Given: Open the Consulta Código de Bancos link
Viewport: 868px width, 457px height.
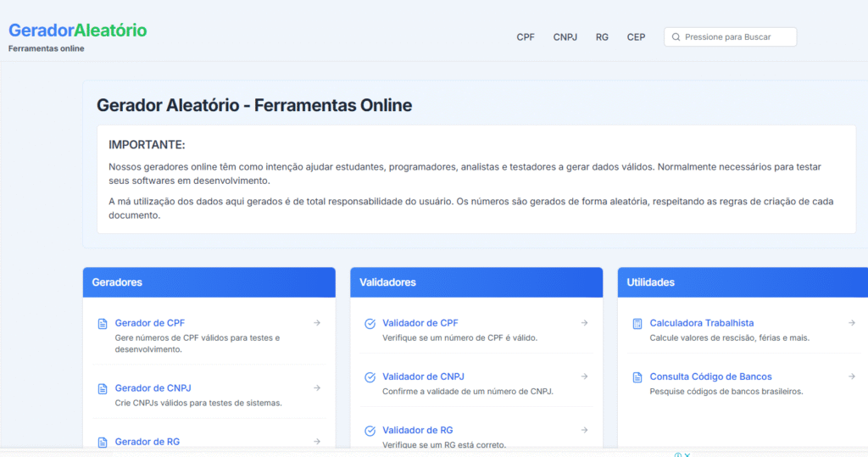Looking at the screenshot, I should 710,376.
